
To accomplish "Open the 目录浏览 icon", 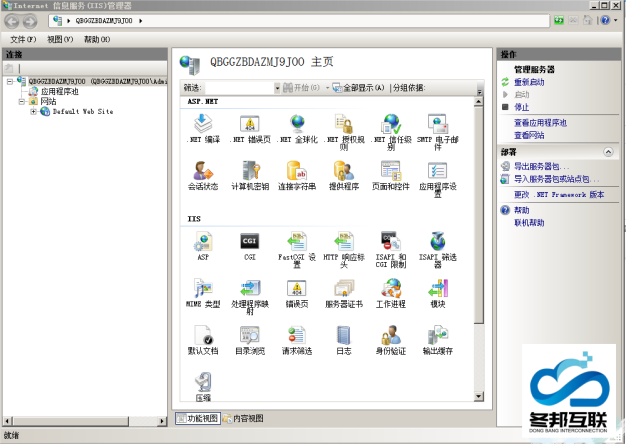I will point(250,340).
